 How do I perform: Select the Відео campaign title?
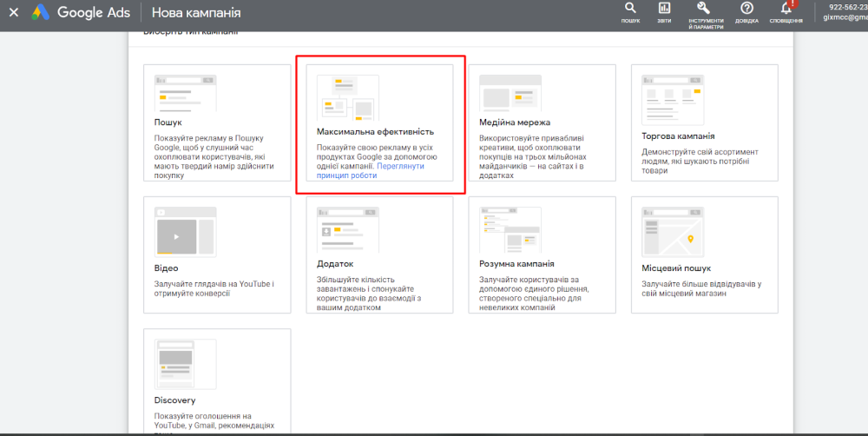tap(166, 268)
